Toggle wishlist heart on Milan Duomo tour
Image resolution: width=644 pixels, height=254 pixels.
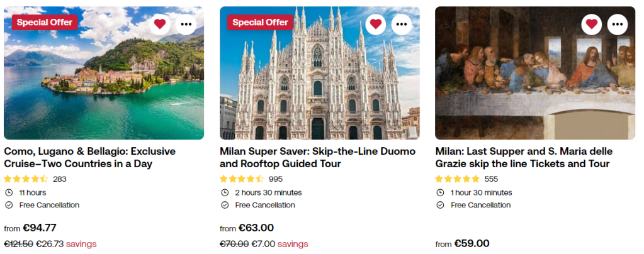376,25
